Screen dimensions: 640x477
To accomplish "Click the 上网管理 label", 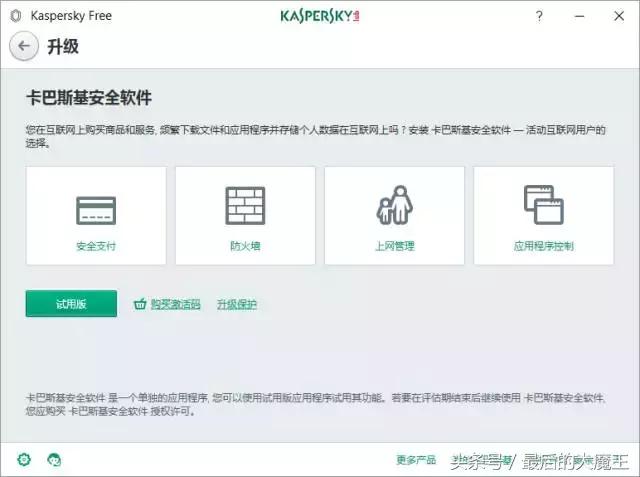I will 394,246.
